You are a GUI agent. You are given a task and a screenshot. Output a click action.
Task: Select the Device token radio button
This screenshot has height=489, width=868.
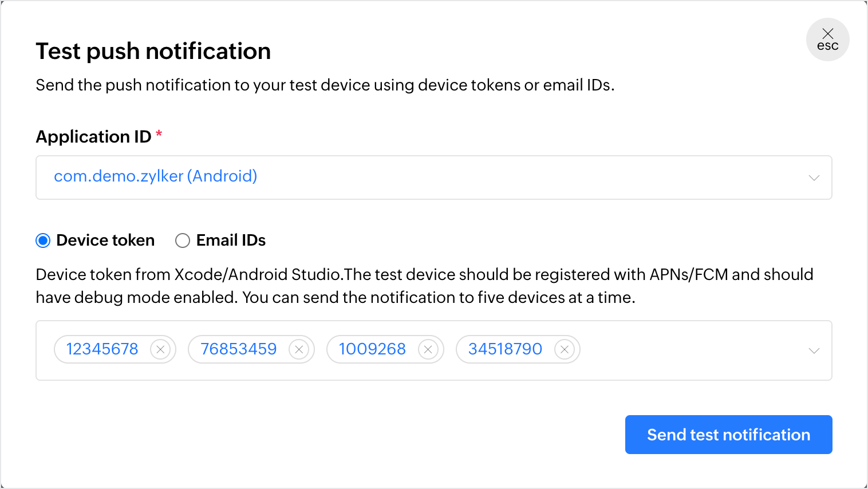point(43,240)
